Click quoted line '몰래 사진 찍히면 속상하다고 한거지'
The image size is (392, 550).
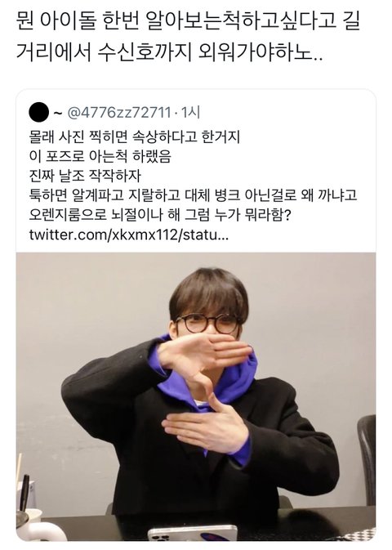pos(134,136)
